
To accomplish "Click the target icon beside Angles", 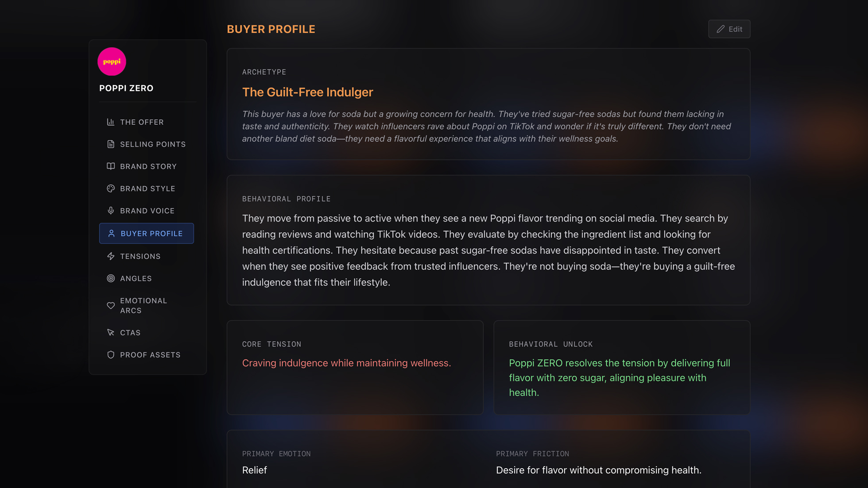I will pyautogui.click(x=111, y=278).
